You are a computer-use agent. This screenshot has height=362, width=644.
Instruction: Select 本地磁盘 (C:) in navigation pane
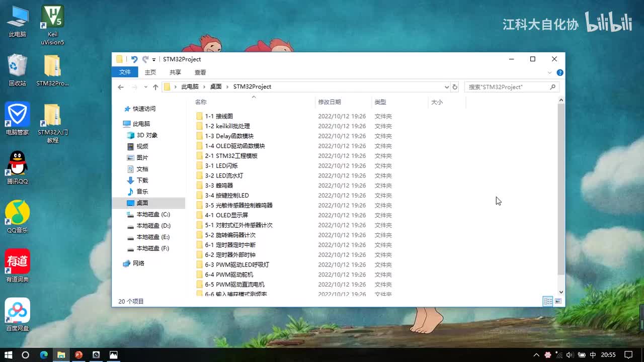[x=153, y=215]
